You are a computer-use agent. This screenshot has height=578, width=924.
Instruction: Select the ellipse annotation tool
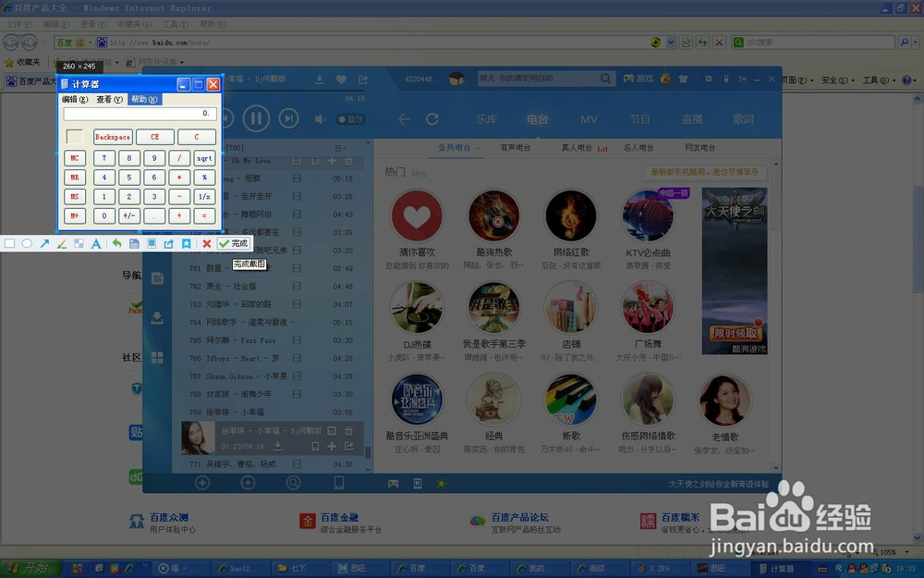25,243
